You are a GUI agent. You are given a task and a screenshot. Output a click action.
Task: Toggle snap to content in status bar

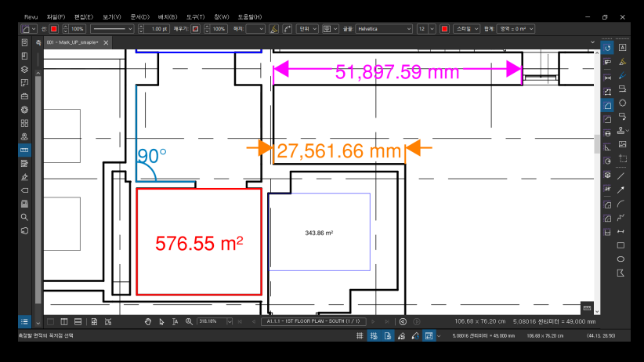[x=388, y=335]
